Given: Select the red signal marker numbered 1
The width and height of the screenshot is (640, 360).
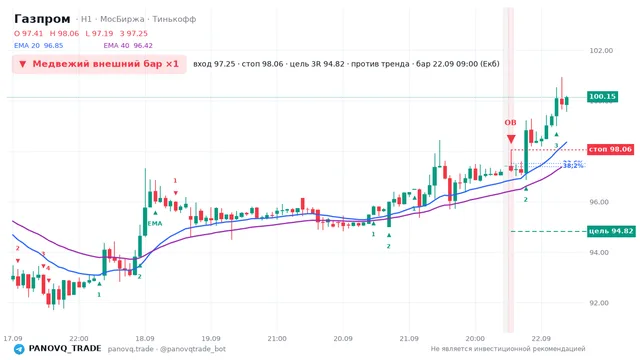Looking at the screenshot, I should pyautogui.click(x=175, y=180).
